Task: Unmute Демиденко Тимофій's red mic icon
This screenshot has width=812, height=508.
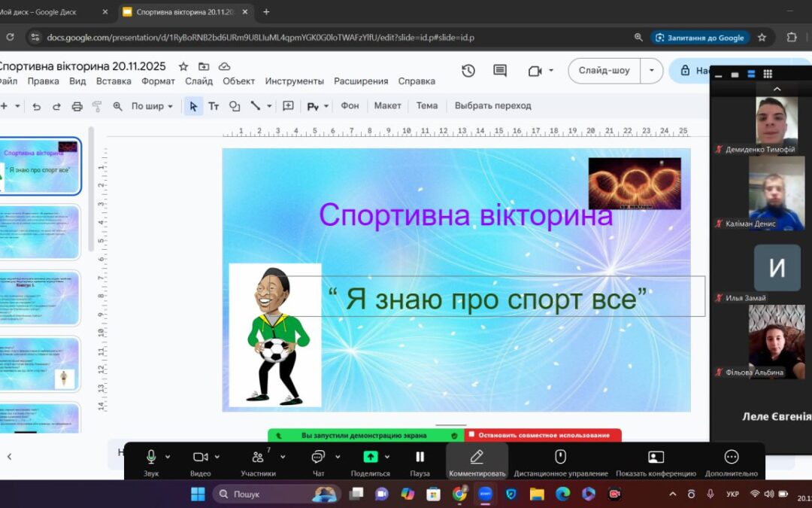Action: coord(720,148)
